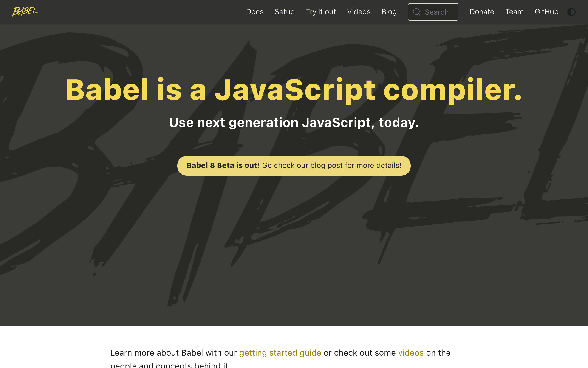Open the GitHub link
The image size is (588, 368).
(x=546, y=12)
